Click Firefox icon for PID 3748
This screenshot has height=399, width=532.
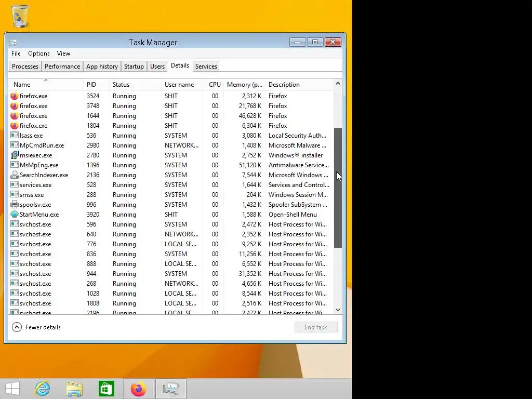pos(14,106)
